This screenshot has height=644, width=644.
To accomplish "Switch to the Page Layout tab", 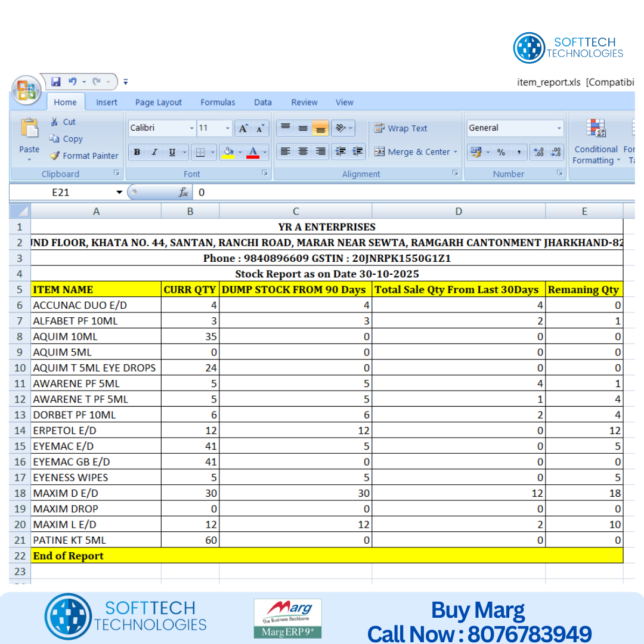I will click(158, 102).
